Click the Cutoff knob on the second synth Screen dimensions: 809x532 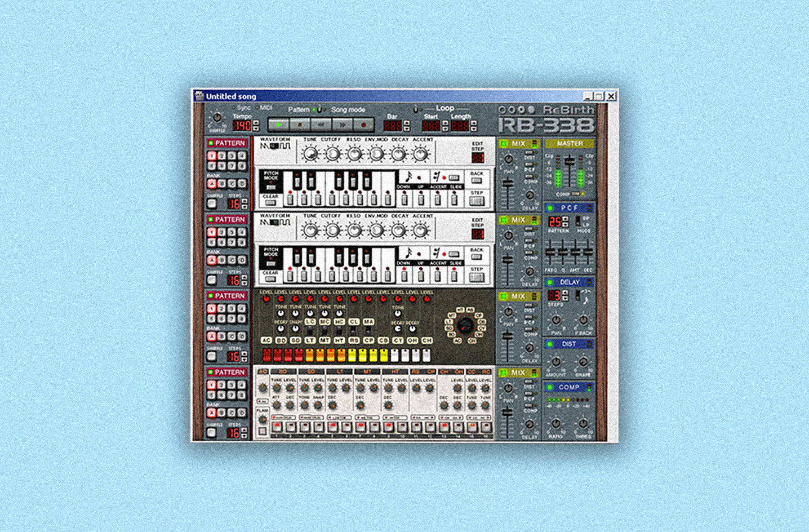coord(332,231)
